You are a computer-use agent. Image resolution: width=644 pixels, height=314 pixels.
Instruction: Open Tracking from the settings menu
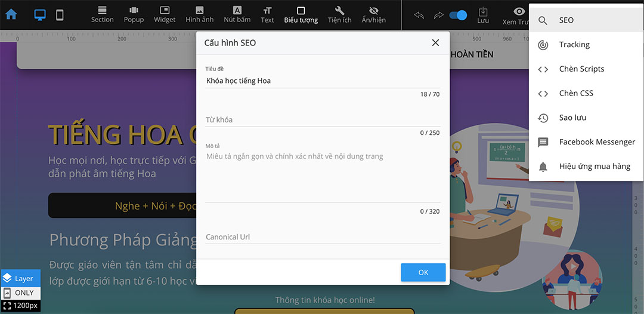[574, 45]
